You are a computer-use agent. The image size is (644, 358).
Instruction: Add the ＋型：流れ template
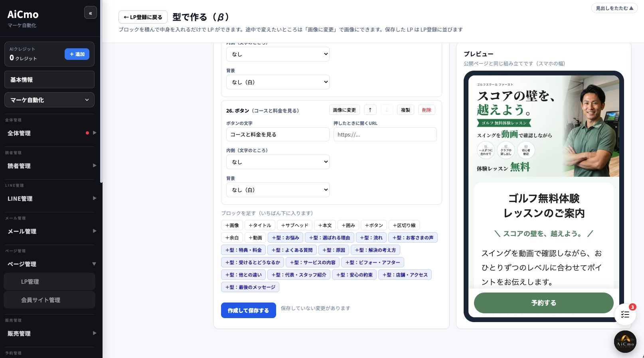coord(371,238)
